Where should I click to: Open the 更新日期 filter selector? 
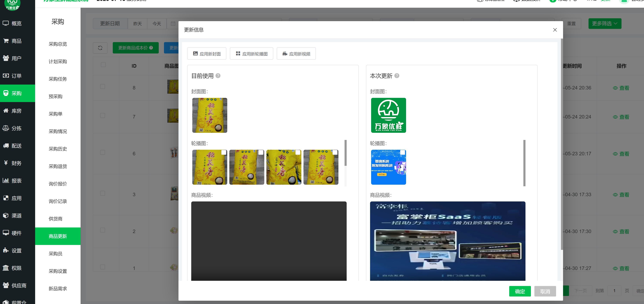pyautogui.click(x=110, y=23)
